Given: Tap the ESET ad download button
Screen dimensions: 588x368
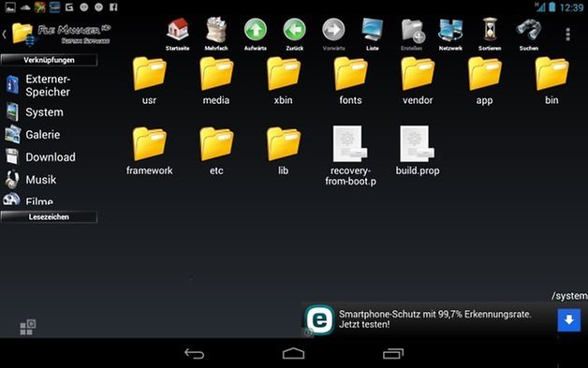Looking at the screenshot, I should pos(569,320).
